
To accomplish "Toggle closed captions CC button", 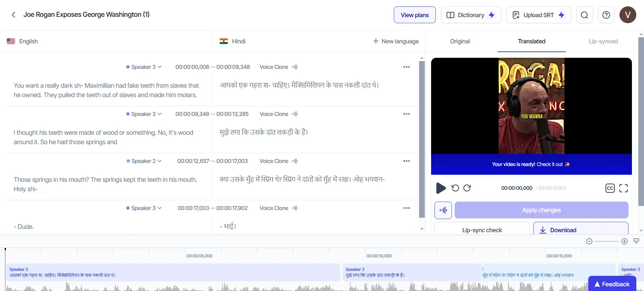I will [x=610, y=188].
